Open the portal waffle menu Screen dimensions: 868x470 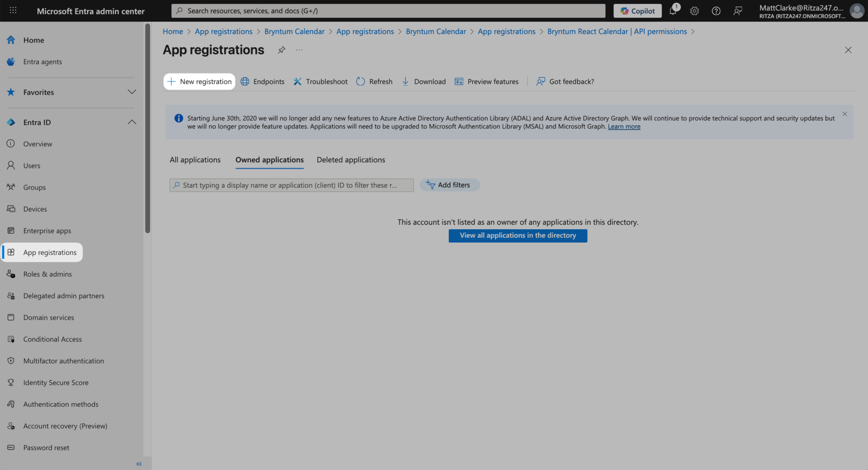click(x=13, y=11)
